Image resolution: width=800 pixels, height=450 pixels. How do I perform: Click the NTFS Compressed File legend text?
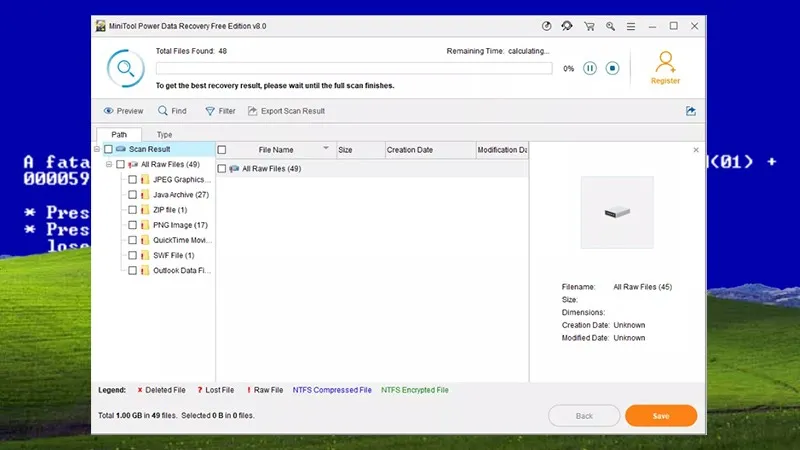coord(332,390)
